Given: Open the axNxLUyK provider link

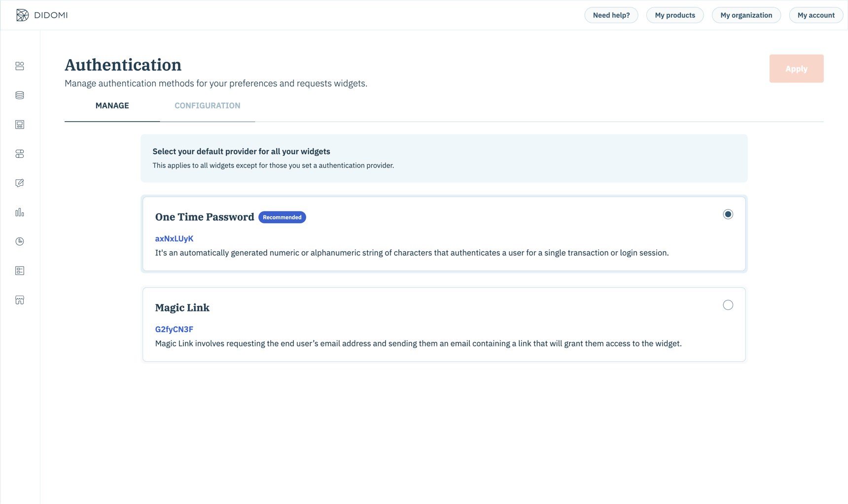Looking at the screenshot, I should (174, 239).
